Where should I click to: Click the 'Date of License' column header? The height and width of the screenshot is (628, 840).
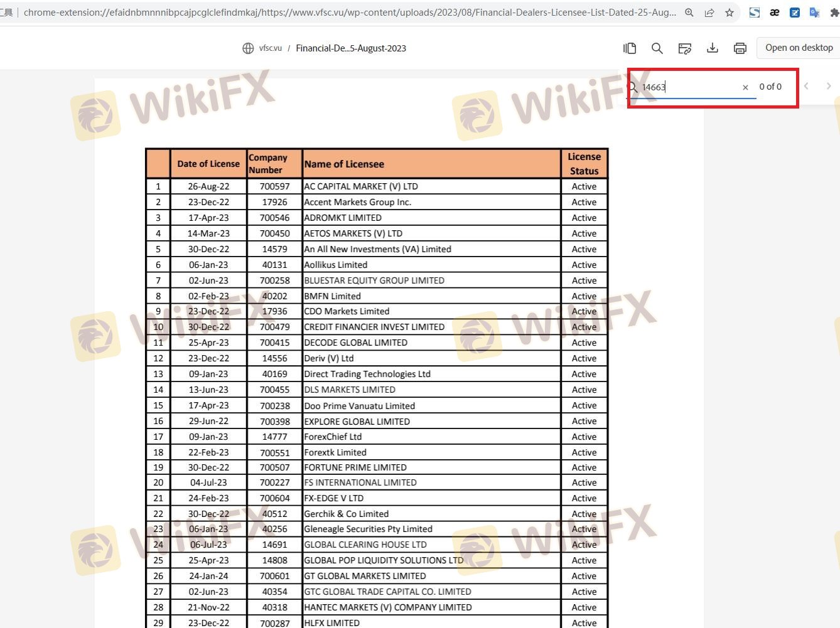(x=208, y=164)
